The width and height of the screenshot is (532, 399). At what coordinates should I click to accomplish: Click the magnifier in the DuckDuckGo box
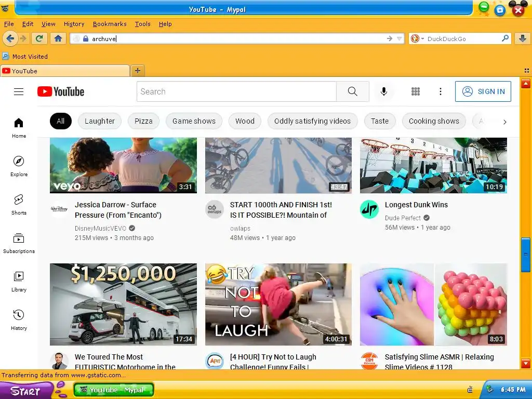point(505,38)
